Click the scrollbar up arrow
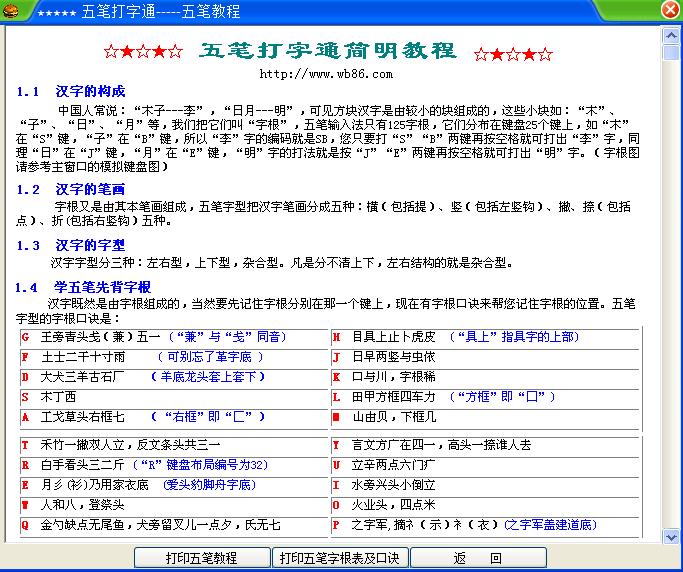Viewport: 683px width, 572px height. pos(671,35)
